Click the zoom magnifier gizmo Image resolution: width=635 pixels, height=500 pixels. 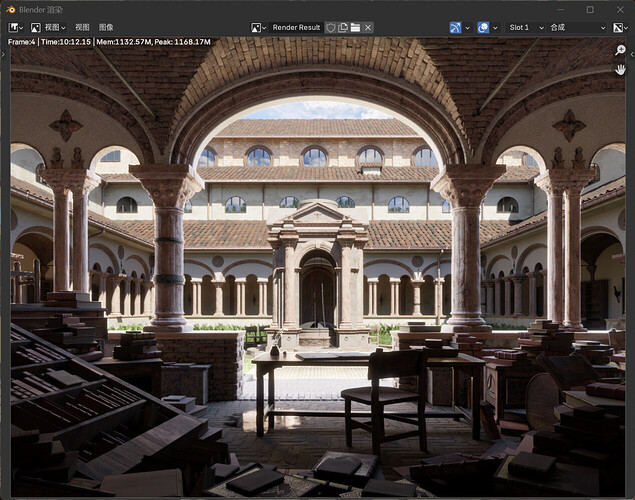[x=620, y=50]
